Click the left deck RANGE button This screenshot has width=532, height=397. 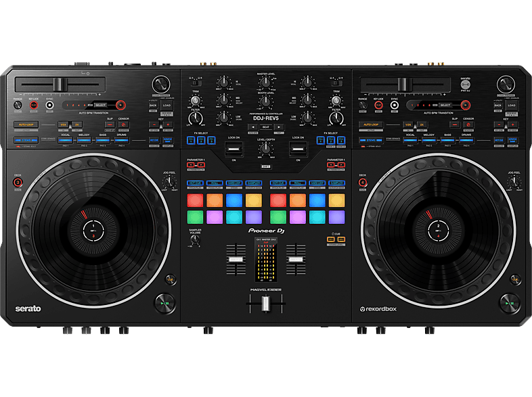pyautogui.click(x=18, y=106)
